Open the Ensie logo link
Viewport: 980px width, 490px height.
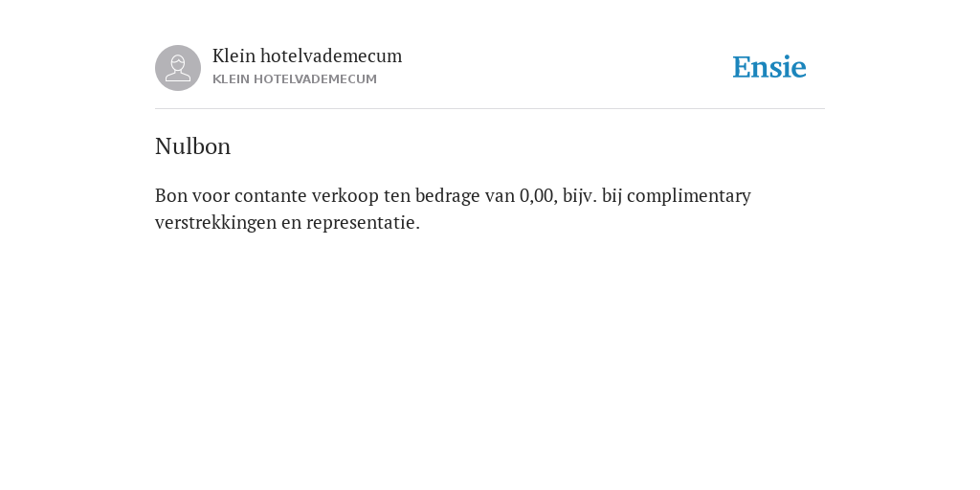pos(769,67)
